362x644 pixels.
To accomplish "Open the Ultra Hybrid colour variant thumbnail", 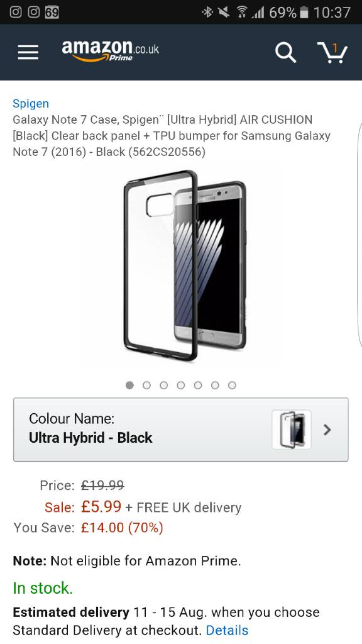I will point(292,430).
